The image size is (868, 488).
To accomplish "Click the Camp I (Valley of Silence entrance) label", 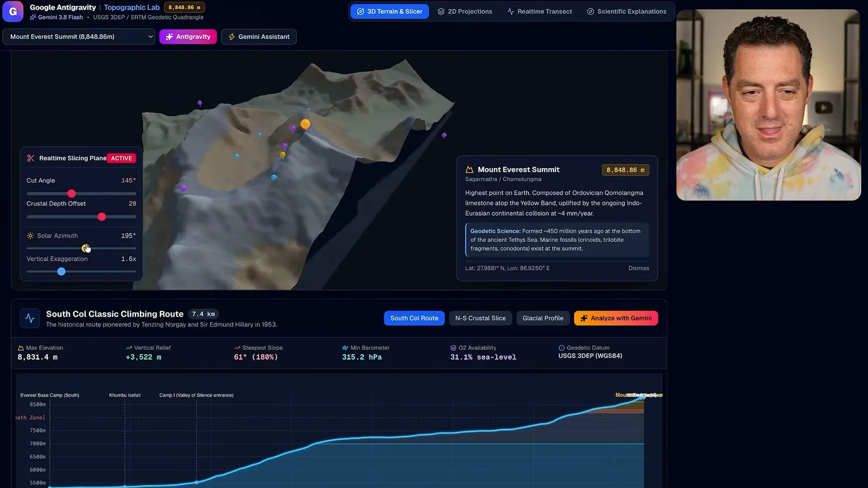I will 196,395.
